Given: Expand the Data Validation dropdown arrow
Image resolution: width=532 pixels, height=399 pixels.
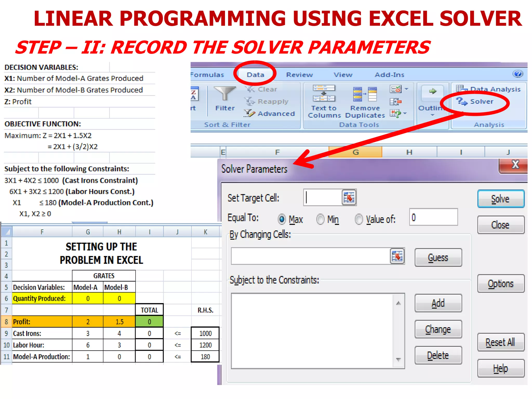Looking at the screenshot, I should [x=407, y=89].
